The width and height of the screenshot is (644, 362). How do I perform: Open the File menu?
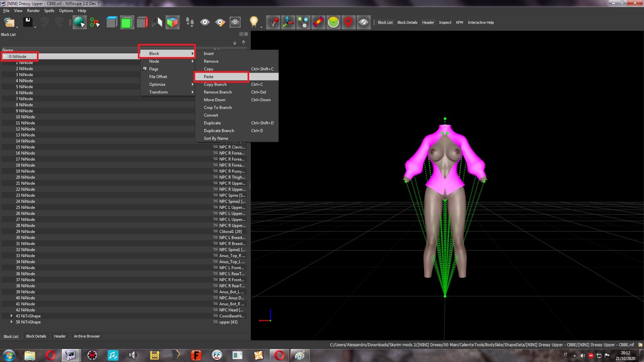(6, 11)
